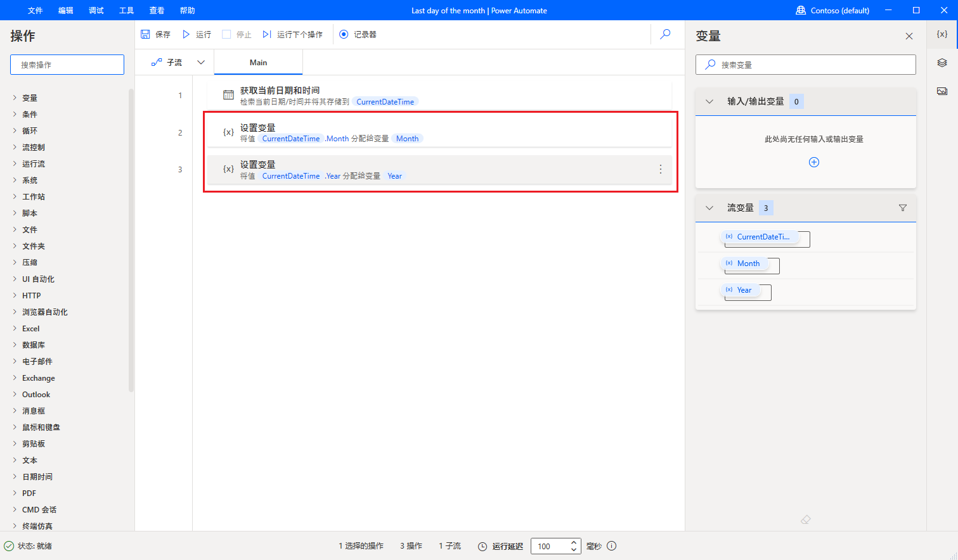Open the Variables pane curly-brace icon
The height and width of the screenshot is (560, 958).
tap(942, 34)
